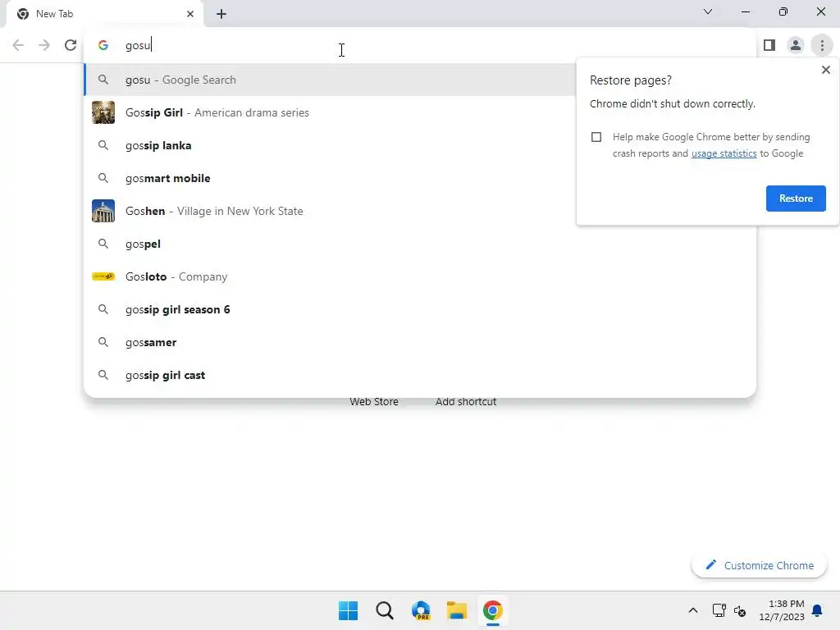Click the Google logo in address bar
The image size is (840, 630).
(x=103, y=45)
